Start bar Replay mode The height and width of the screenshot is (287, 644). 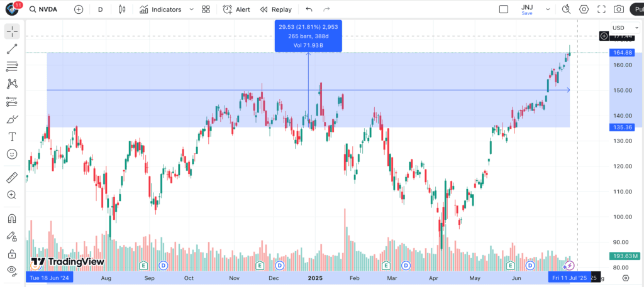275,9
